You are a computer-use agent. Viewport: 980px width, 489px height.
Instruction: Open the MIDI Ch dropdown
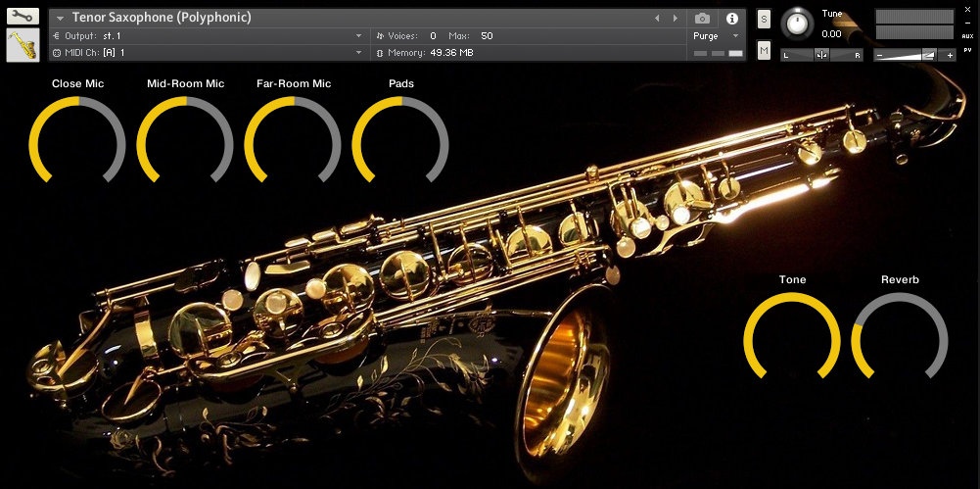point(358,52)
